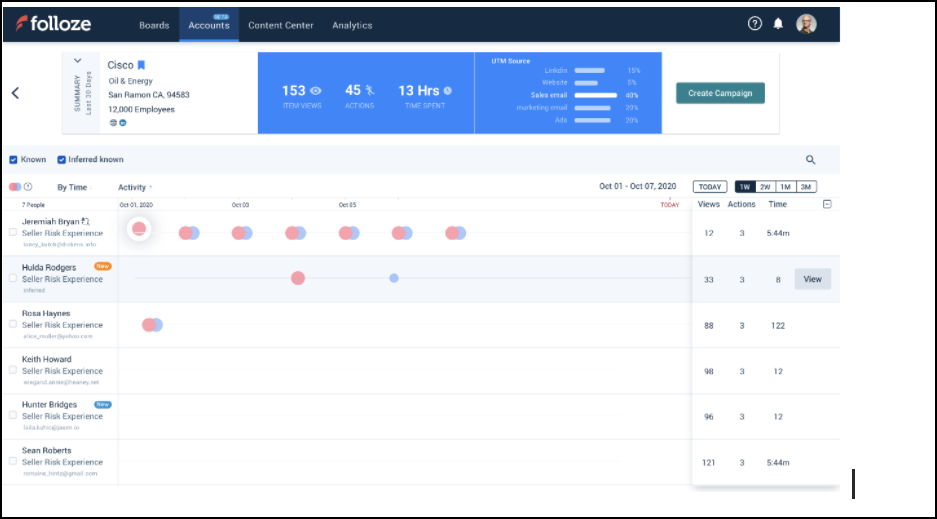Click Hulda Rodgers' red activity dot

(298, 278)
